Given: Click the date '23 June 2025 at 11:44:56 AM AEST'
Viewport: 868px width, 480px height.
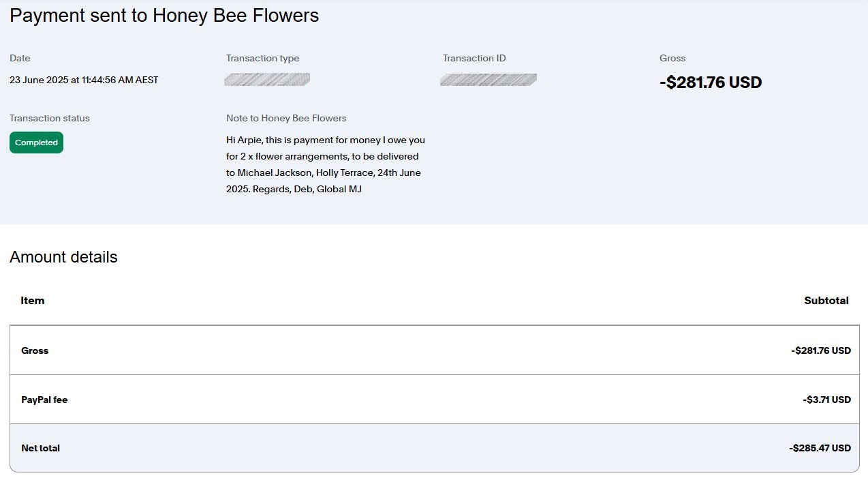Looking at the screenshot, I should [x=84, y=80].
